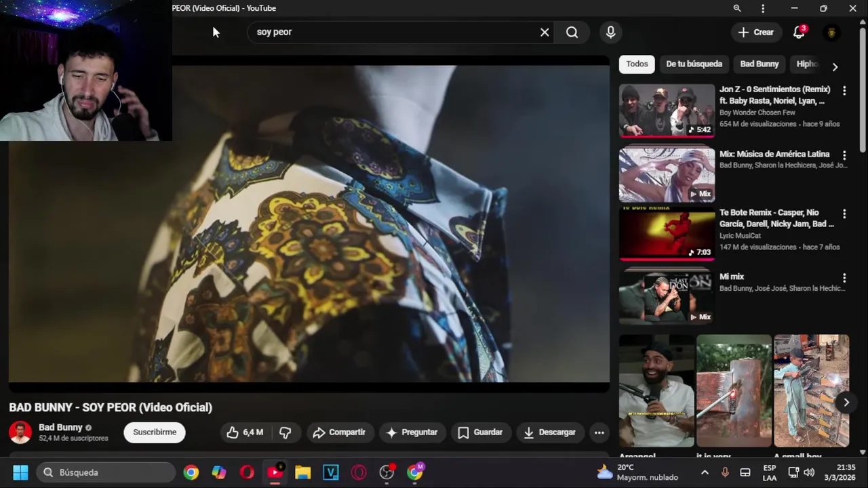The height and width of the screenshot is (488, 868).
Task: Click the Suscribirme button
Action: 155,432
